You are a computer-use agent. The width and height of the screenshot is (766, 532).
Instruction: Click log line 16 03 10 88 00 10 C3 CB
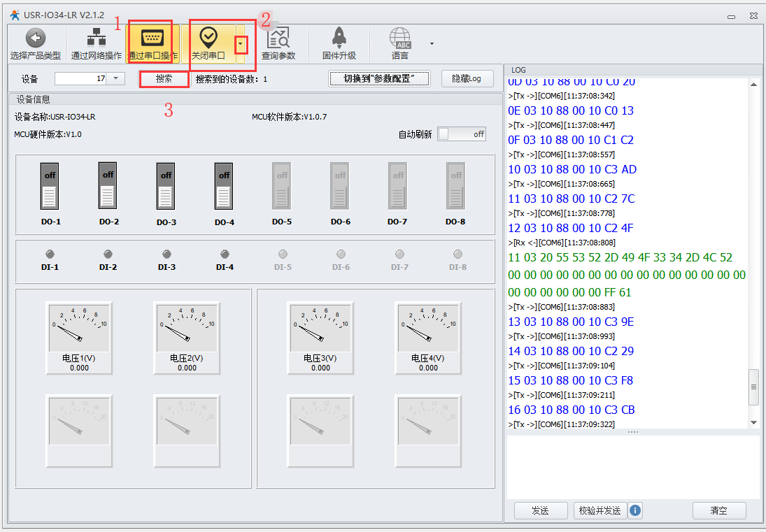(571, 410)
